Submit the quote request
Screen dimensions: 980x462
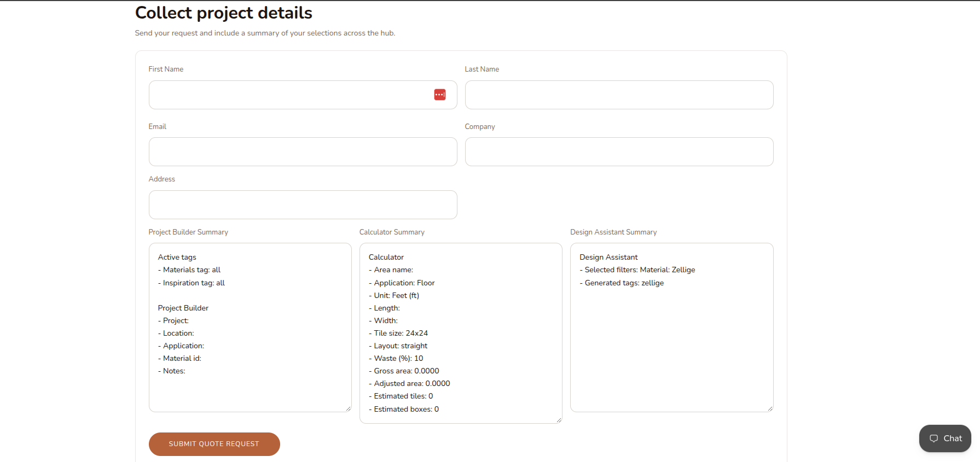[214, 444]
